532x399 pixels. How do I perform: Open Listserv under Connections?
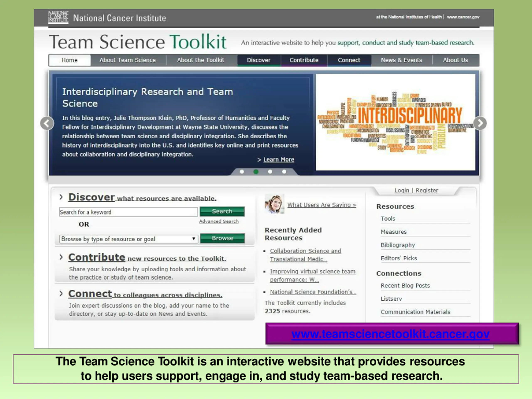(391, 299)
